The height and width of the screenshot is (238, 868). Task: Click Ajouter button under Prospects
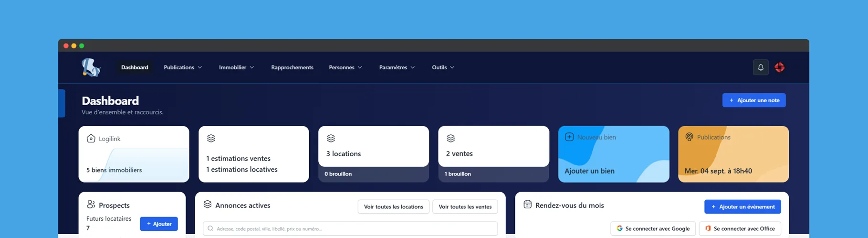click(159, 224)
